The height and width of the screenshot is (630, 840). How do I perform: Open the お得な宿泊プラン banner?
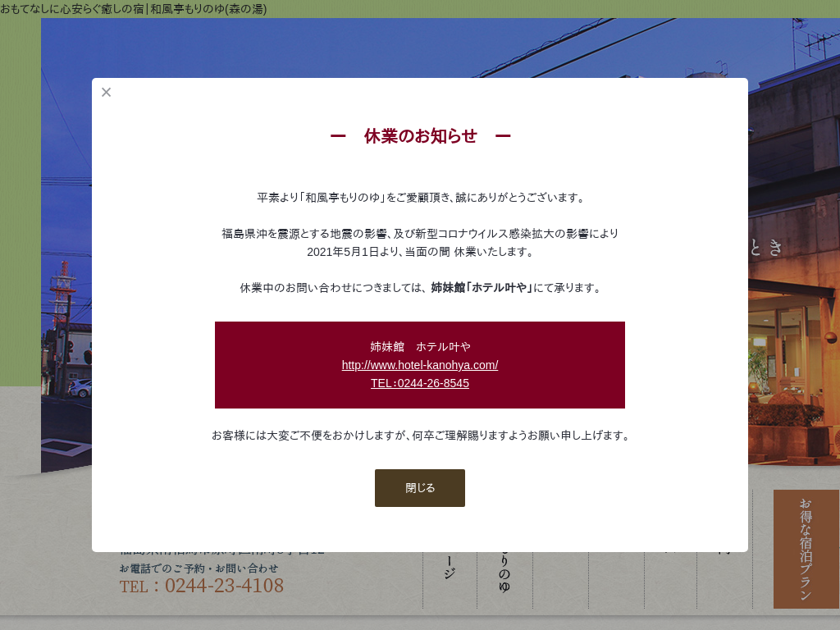point(806,549)
